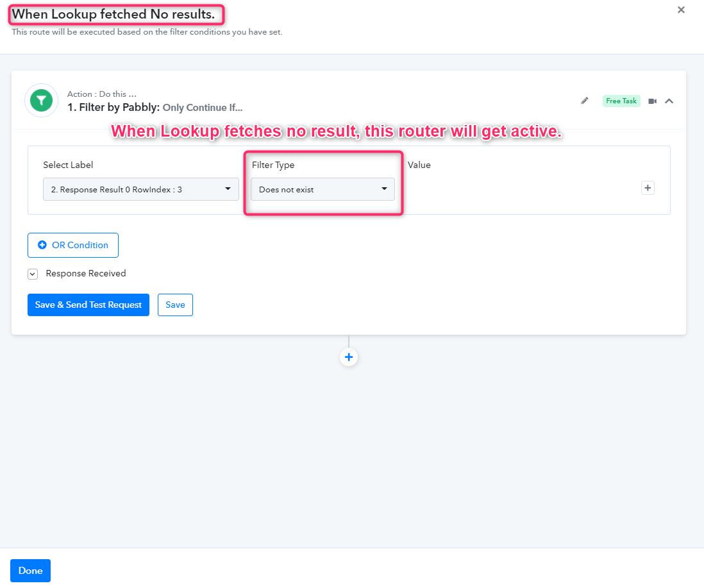Screen dimensions: 704x588
Task: Click the plus icon beside the Value field
Action: coord(648,188)
